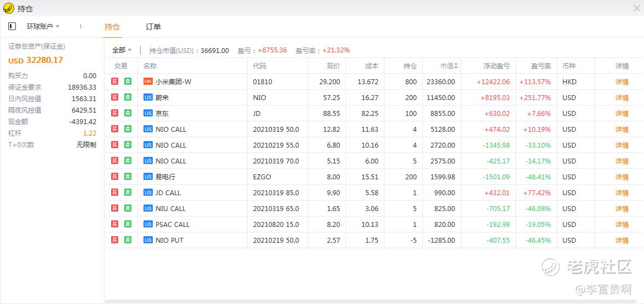Buy icon for NIO CALL 20210219 55.0
Image resolution: width=644 pixels, height=304 pixels.
click(114, 145)
